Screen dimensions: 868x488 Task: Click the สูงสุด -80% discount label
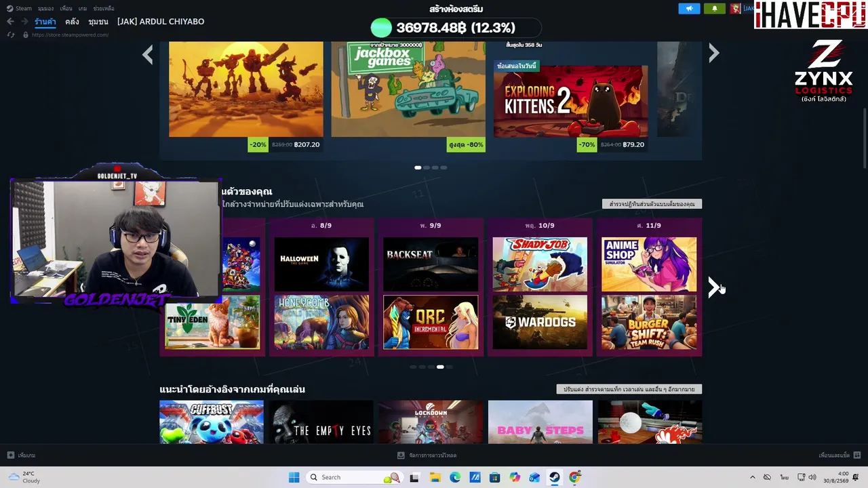[x=466, y=144]
